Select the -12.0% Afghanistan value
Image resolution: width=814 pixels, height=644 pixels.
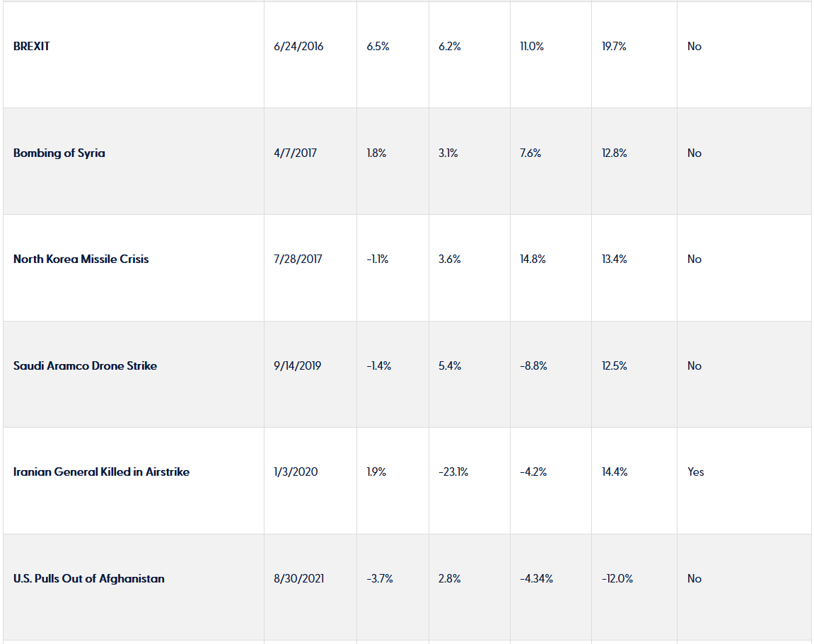click(617, 579)
